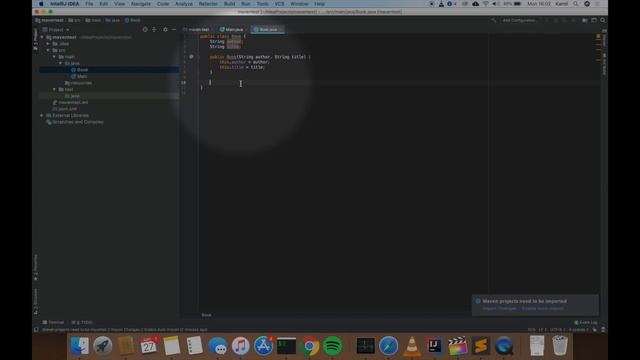Select maventest.iml file in tree

click(x=70, y=102)
